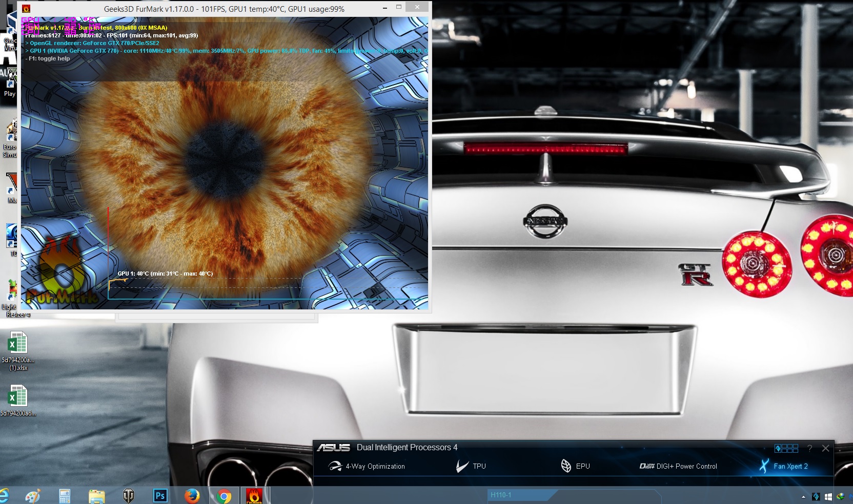This screenshot has width=853, height=504.
Task: Click the ASUS grid view switcher icon
Action: [786, 448]
